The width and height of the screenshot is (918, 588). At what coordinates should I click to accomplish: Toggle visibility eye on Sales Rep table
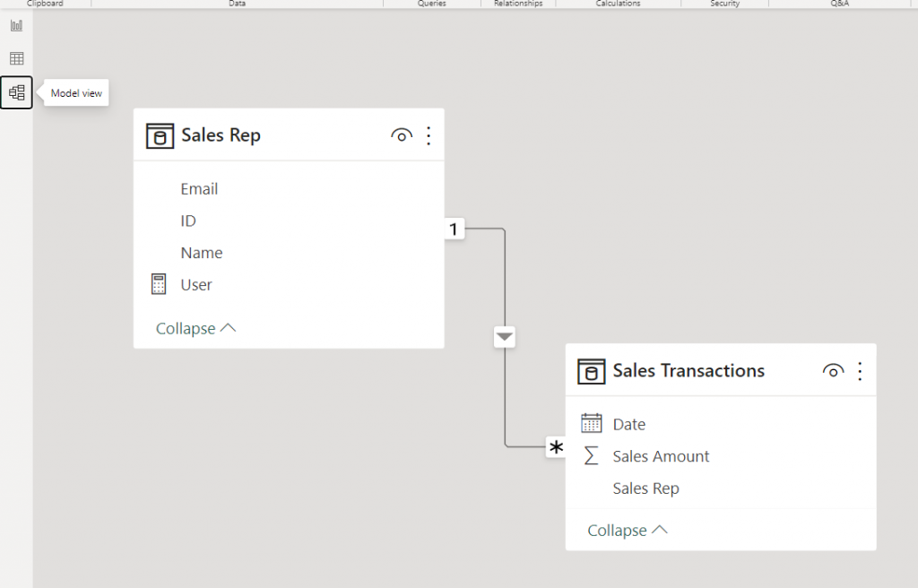point(402,135)
